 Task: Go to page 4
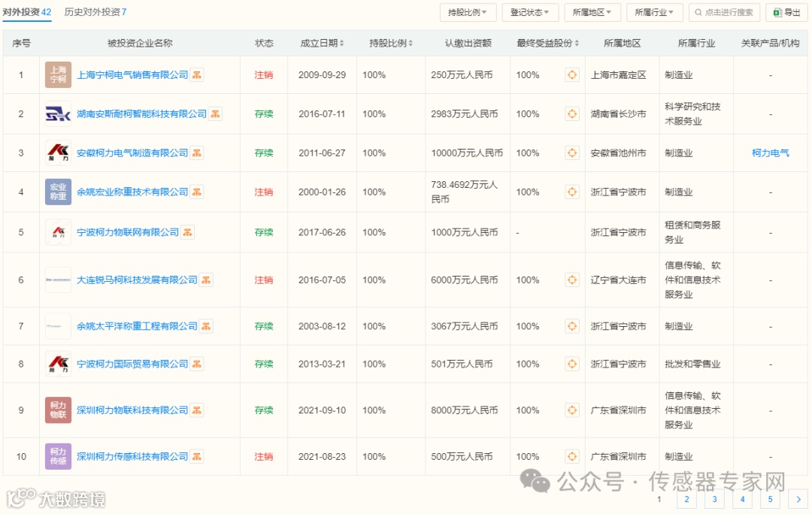[x=743, y=499]
